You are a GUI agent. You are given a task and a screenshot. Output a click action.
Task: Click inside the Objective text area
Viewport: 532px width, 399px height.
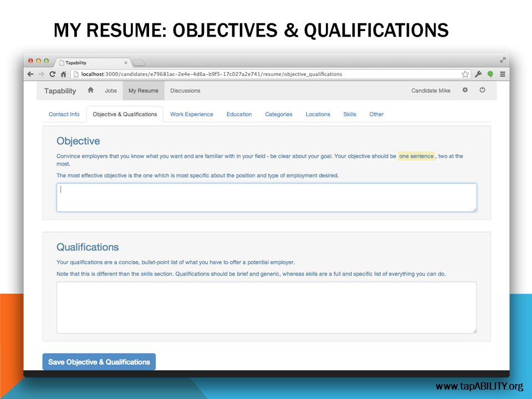click(x=267, y=197)
